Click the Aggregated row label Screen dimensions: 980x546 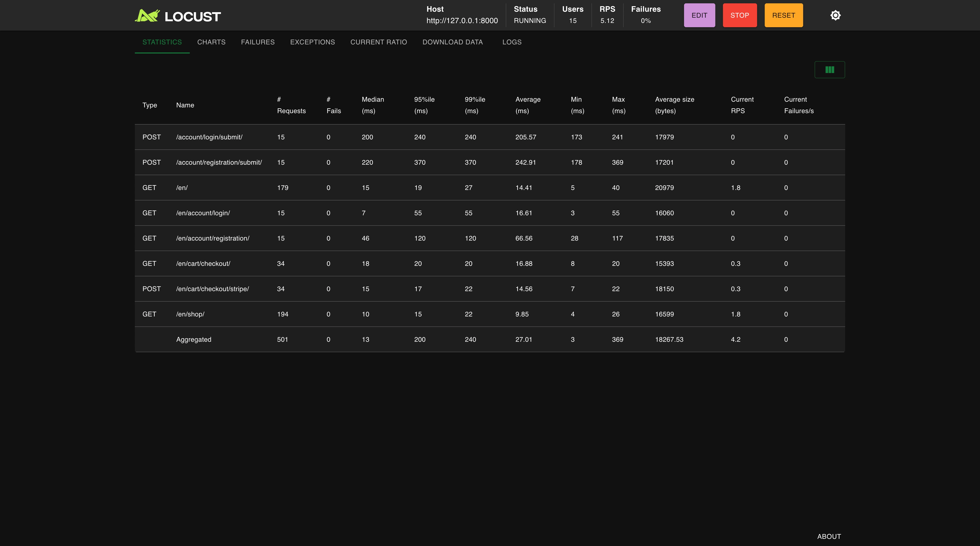click(193, 339)
